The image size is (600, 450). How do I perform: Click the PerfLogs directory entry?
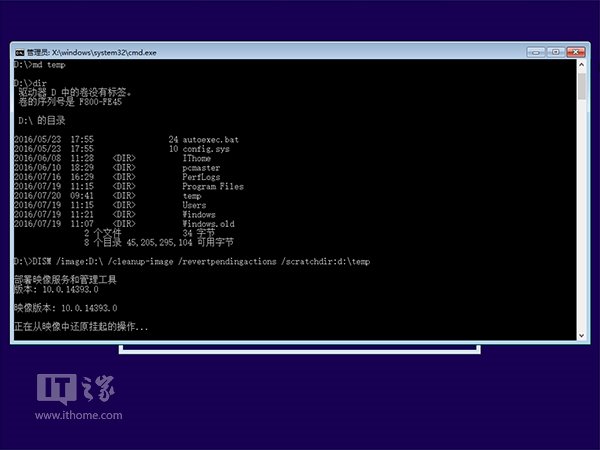click(201, 177)
